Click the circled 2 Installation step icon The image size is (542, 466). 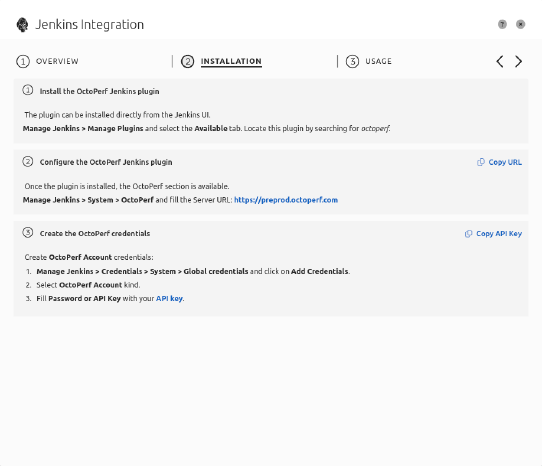[188, 62]
